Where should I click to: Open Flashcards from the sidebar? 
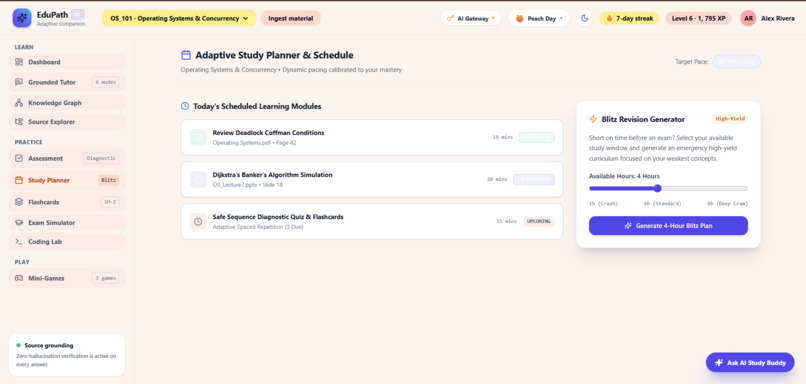coord(67,203)
